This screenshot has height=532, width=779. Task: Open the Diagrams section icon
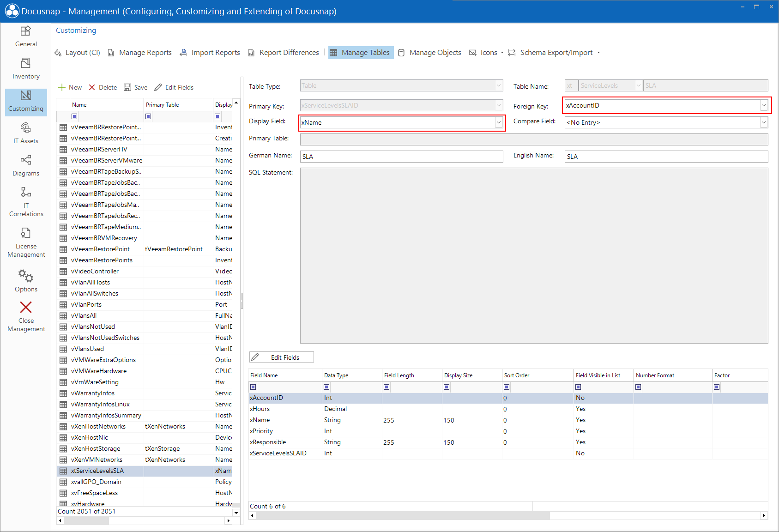(26, 160)
